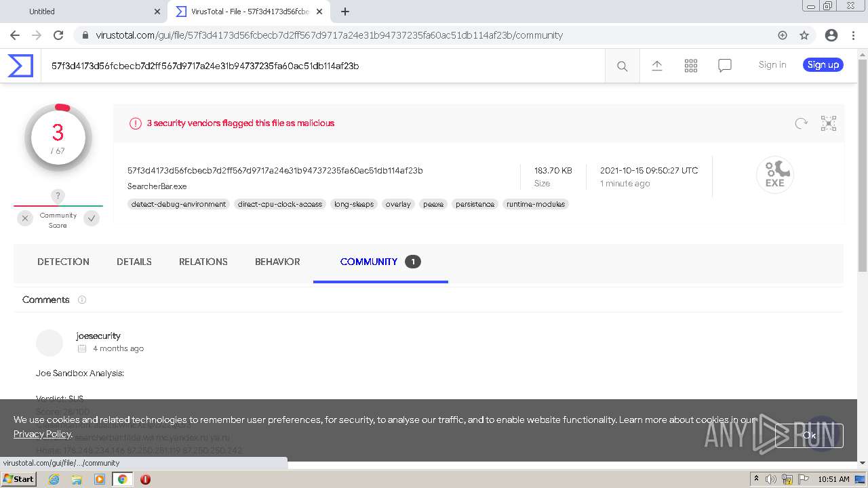
Task: Click the volume speaker tray icon
Action: tap(771, 479)
